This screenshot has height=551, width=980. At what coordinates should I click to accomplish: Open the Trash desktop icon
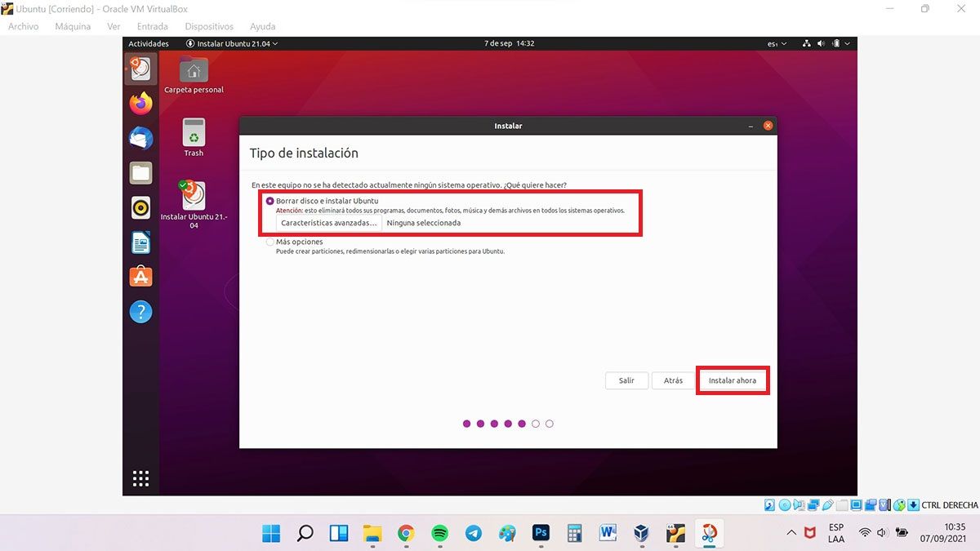[x=194, y=136]
